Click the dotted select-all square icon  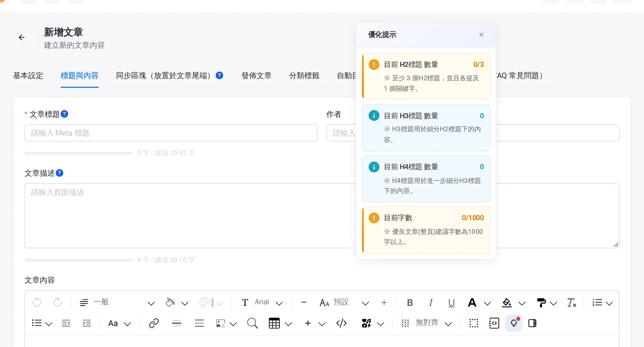coord(474,323)
